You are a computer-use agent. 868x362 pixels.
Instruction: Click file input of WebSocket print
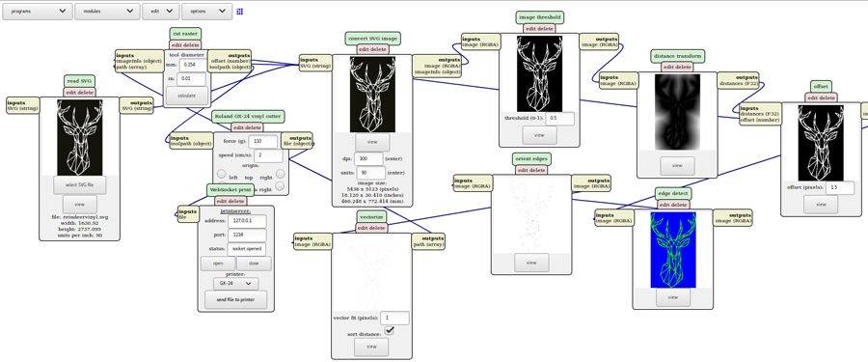(182, 218)
